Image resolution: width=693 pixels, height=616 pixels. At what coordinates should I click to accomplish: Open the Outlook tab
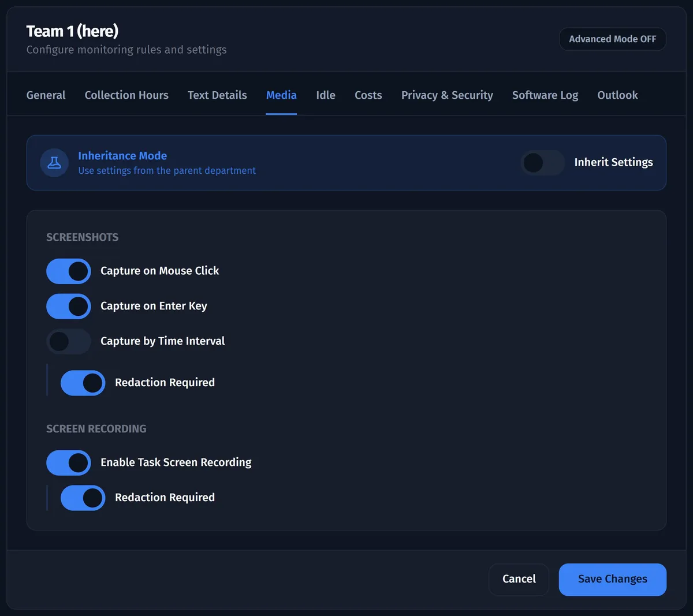(617, 95)
